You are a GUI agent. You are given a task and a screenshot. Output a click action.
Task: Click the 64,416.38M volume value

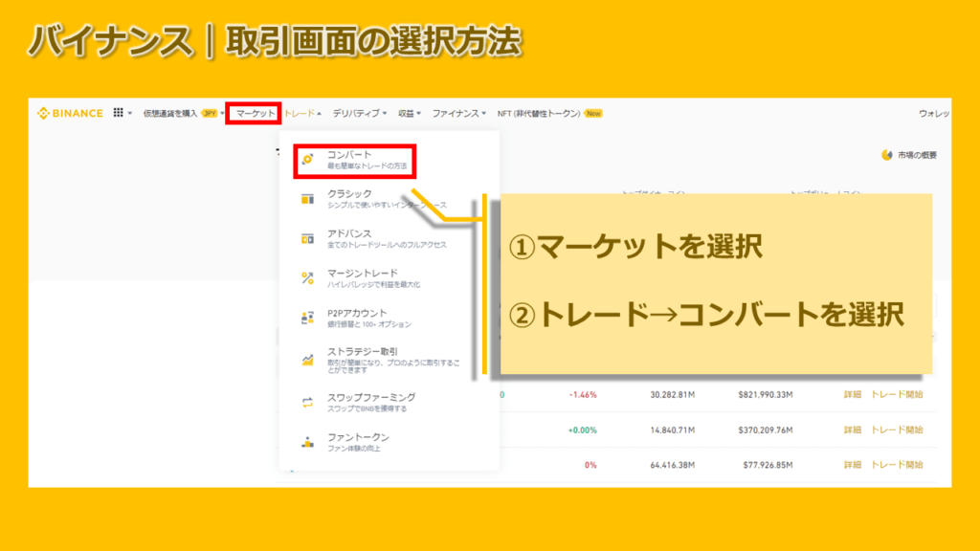click(673, 465)
